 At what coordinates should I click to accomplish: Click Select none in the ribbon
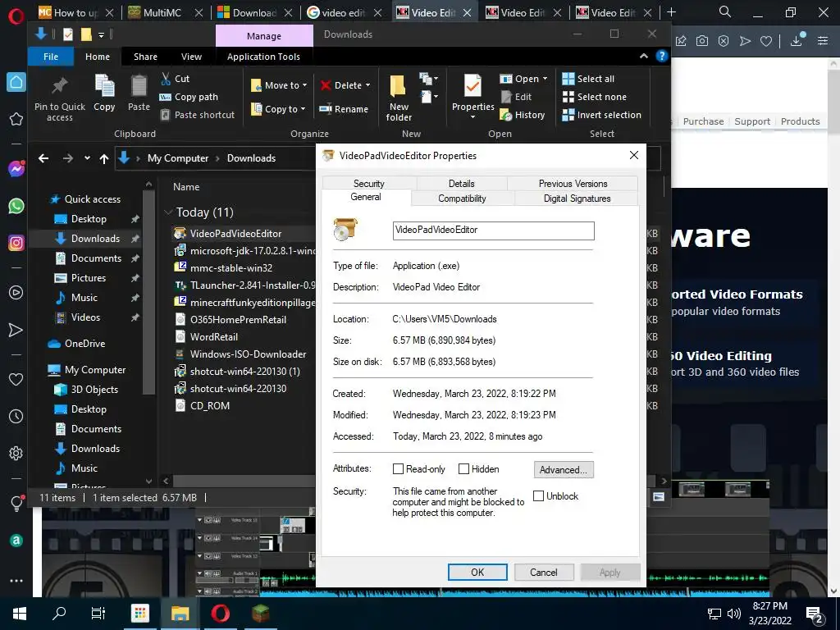click(594, 97)
